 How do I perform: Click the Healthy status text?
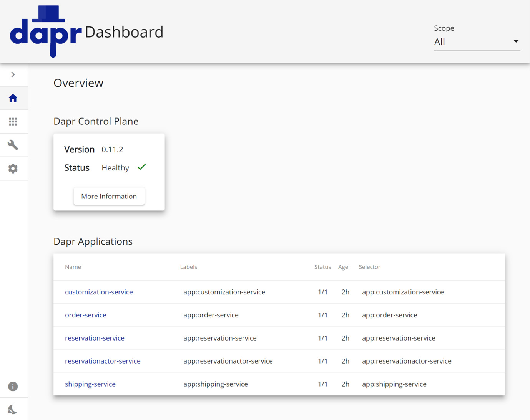tap(115, 168)
